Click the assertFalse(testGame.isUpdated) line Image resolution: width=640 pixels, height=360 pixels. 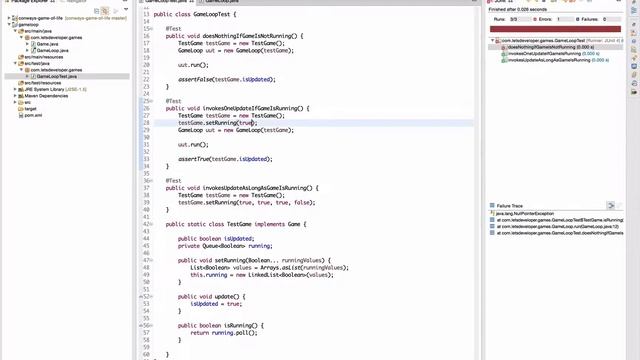(x=227, y=80)
